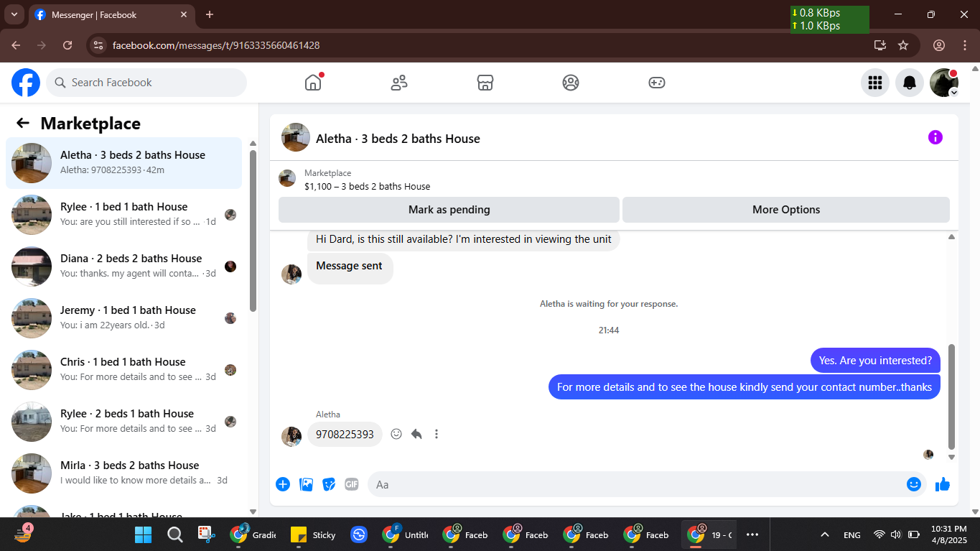Open the Mirla 3 beds 2 baths conversation

123,473
